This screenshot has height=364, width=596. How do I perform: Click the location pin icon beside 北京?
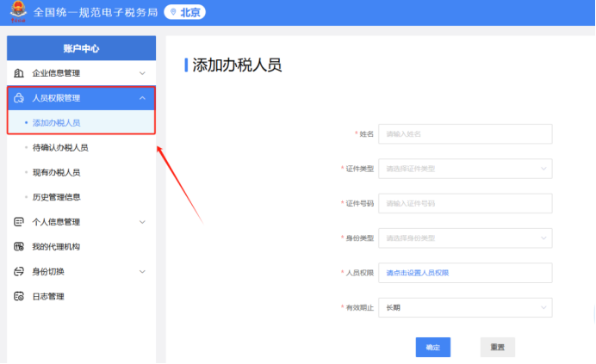click(x=173, y=12)
